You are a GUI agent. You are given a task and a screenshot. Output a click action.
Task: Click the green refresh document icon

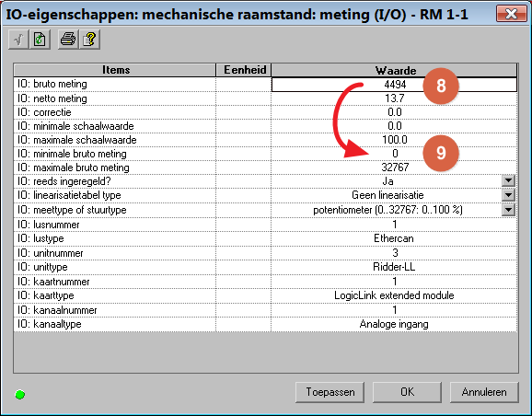pos(40,40)
